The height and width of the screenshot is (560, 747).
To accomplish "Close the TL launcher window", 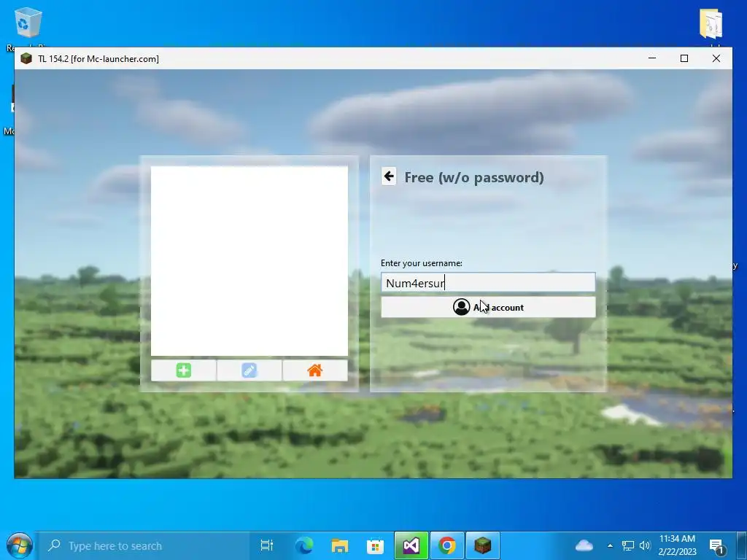I will coord(716,58).
